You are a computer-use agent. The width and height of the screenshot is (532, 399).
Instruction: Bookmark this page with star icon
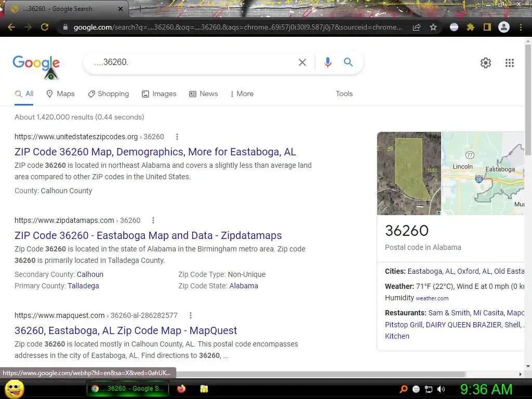click(433, 27)
